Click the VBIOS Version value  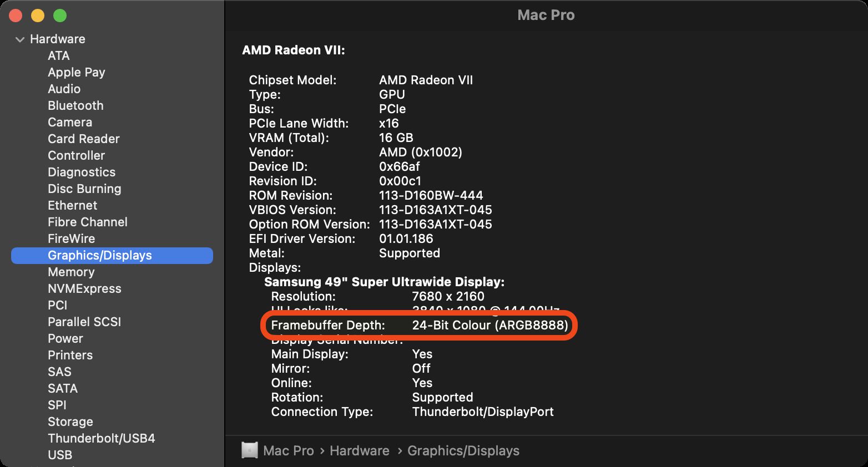(435, 210)
